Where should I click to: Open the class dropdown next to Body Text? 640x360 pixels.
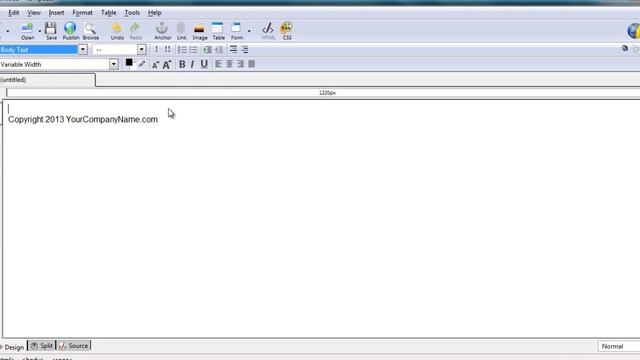141,50
